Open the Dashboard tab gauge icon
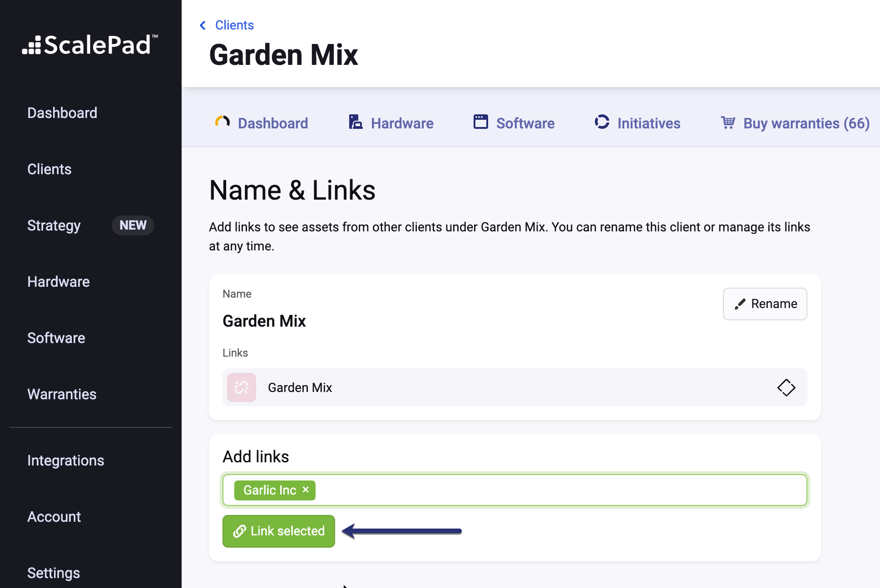 coord(222,122)
